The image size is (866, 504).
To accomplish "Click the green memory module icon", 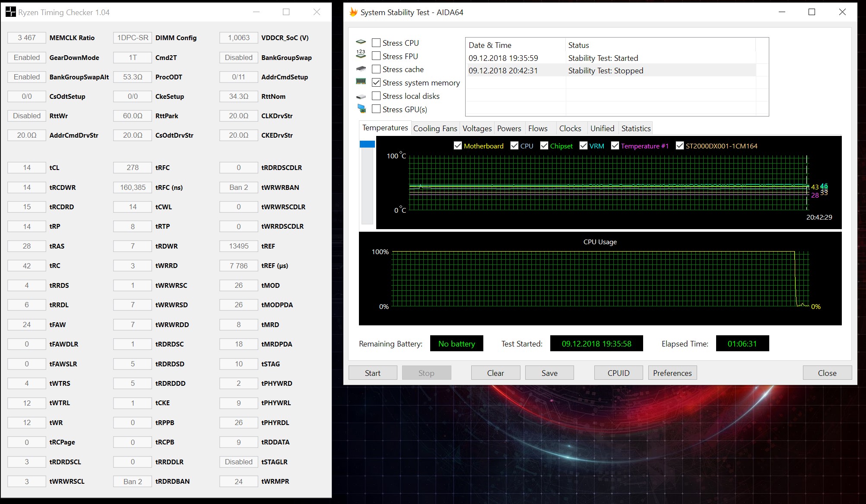I will tap(361, 82).
